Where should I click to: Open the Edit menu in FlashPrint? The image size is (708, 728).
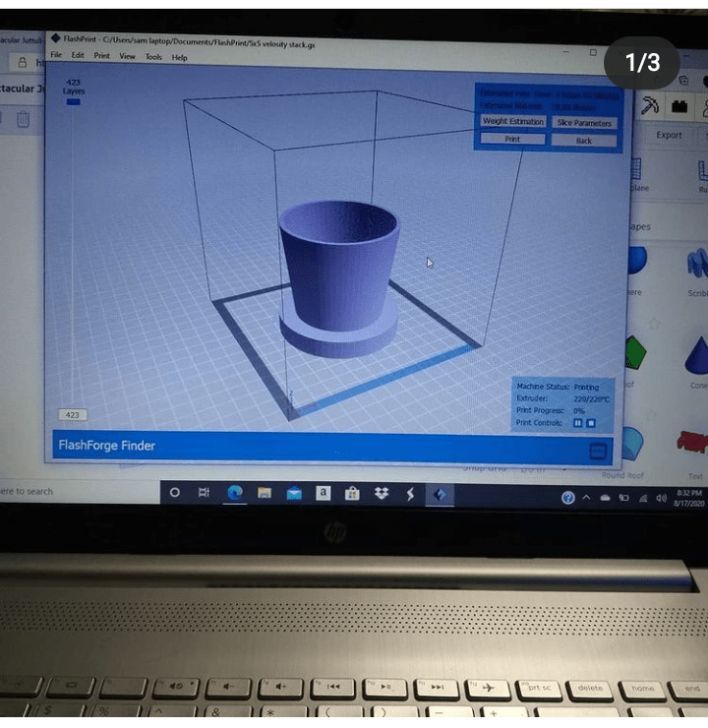pos(78,55)
